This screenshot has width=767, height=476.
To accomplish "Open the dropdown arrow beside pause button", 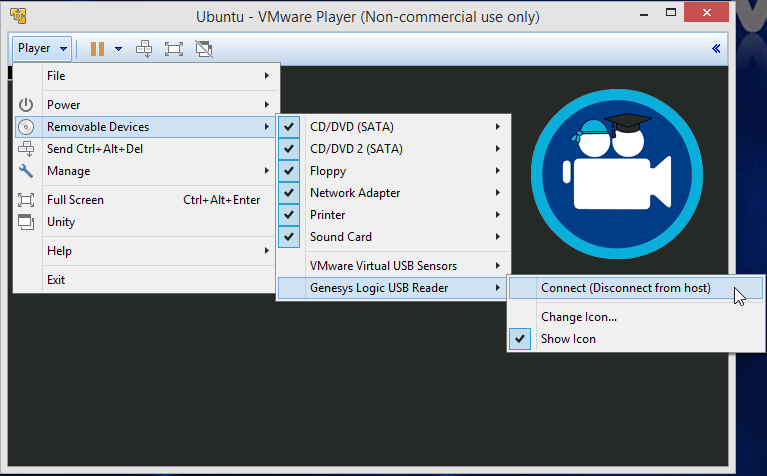I will point(118,48).
